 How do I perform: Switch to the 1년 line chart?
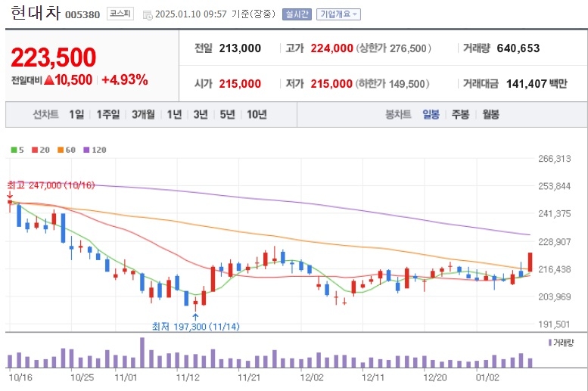[x=174, y=114]
